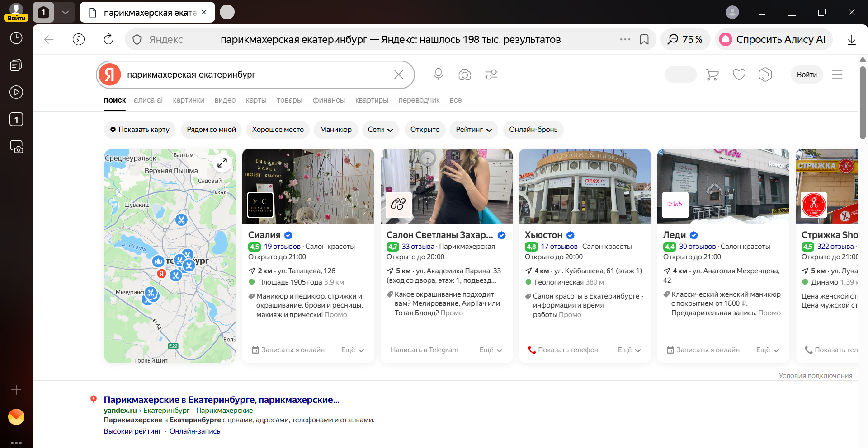
Task: Open the переводчик search tab
Action: click(x=419, y=100)
